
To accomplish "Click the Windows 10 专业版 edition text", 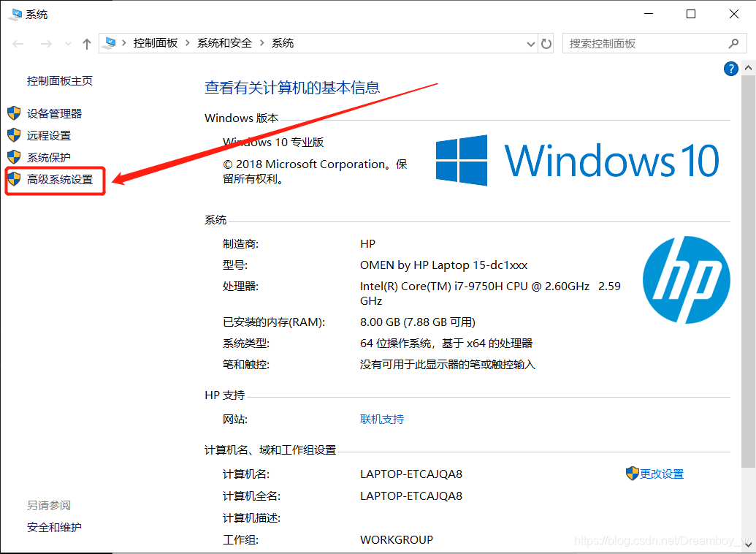I will [x=273, y=143].
